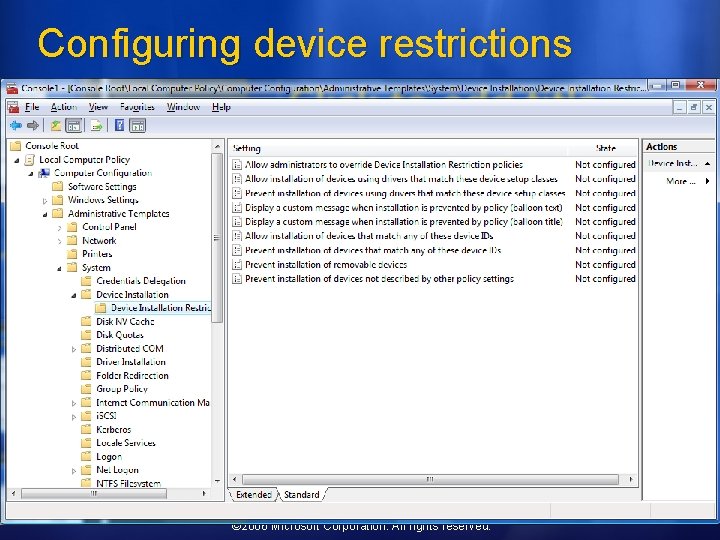This screenshot has width=720, height=540.
Task: Click the Disk NV Cache folder icon
Action: click(86, 321)
